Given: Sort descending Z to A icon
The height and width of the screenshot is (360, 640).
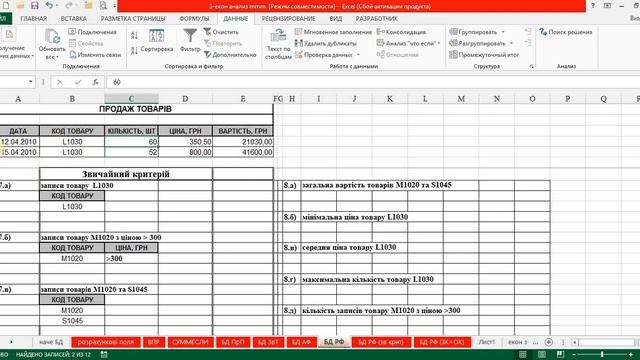Looking at the screenshot, I should pyautogui.click(x=134, y=51).
